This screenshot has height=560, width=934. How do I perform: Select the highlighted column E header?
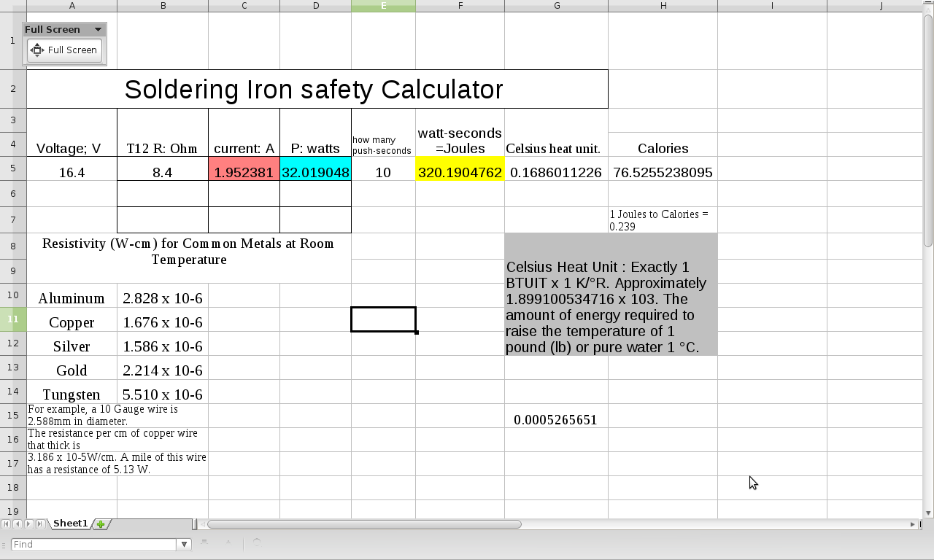point(383,6)
